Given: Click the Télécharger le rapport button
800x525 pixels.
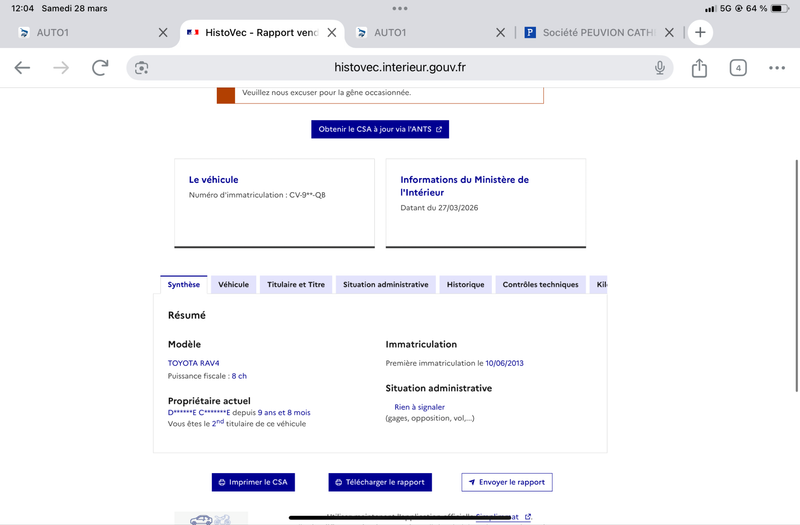Looking at the screenshot, I should pos(380,482).
